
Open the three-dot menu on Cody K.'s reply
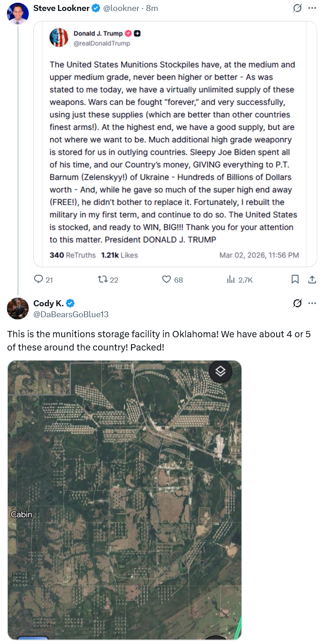(312, 303)
